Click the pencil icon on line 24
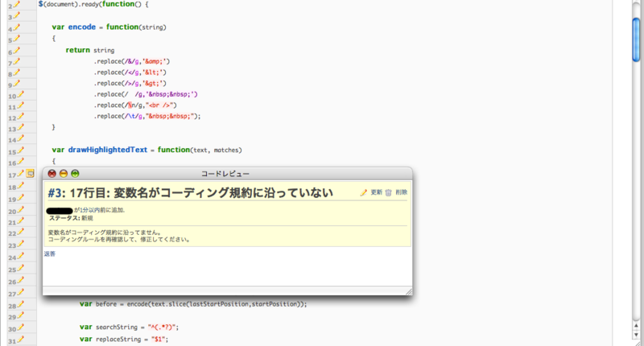Screen dimensions: 644x346 pyautogui.click(x=20, y=256)
